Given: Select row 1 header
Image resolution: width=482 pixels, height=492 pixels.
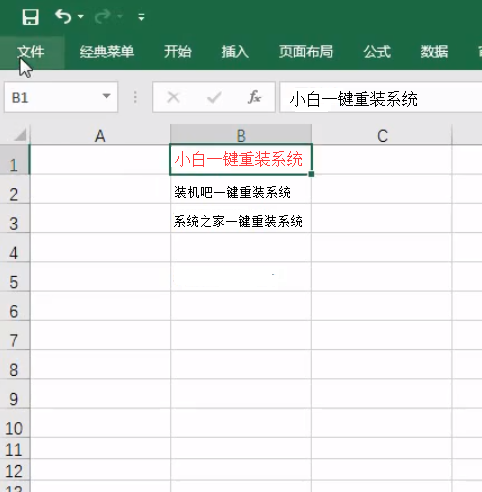Looking at the screenshot, I should tap(14, 160).
